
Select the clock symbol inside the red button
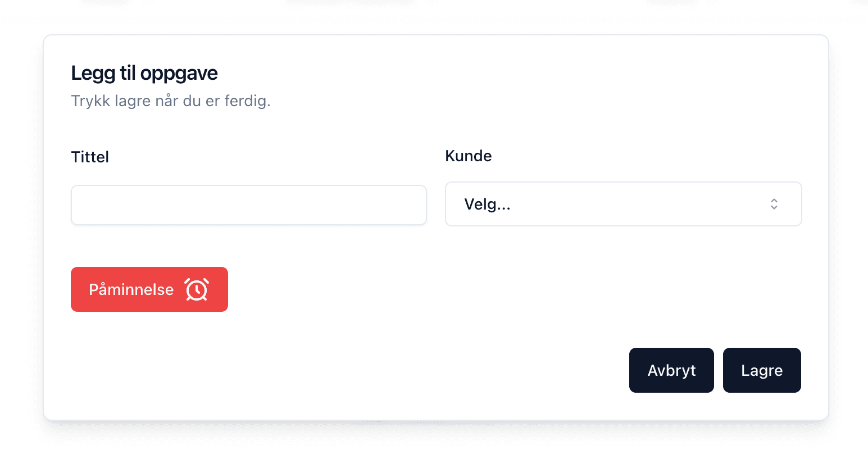pyautogui.click(x=196, y=289)
